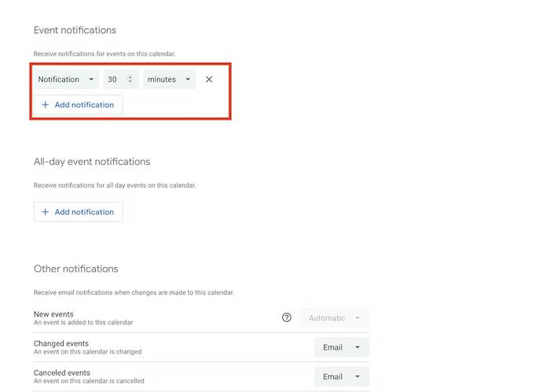Open the Email dropdown for Canceled events
The height and width of the screenshot is (392, 550).
point(342,376)
